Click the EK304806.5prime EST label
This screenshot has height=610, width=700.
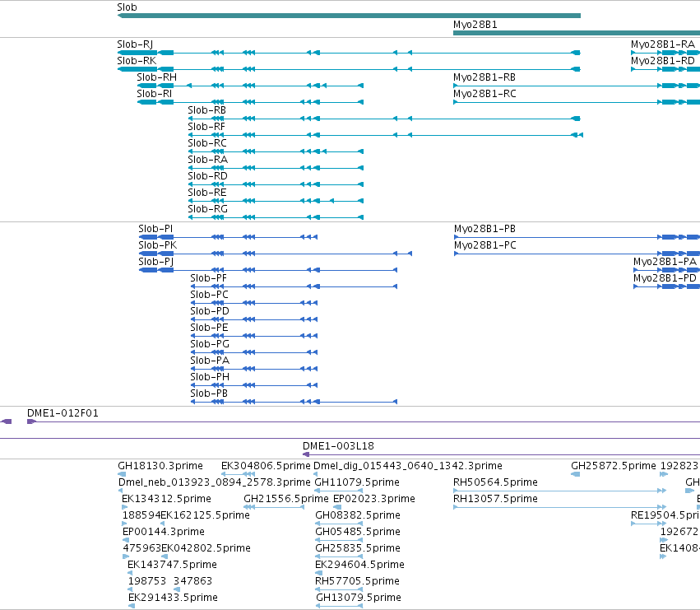tap(266, 466)
